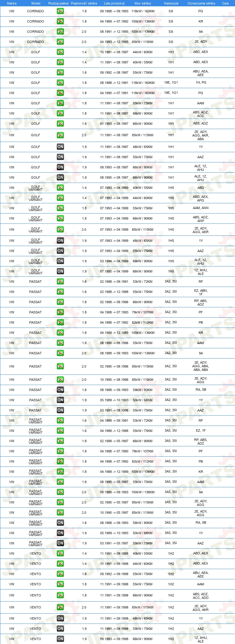Click petrol icon in Golf Variant 40kW ABD row
The height and width of the screenshot is (644, 235).
tap(60, 188)
